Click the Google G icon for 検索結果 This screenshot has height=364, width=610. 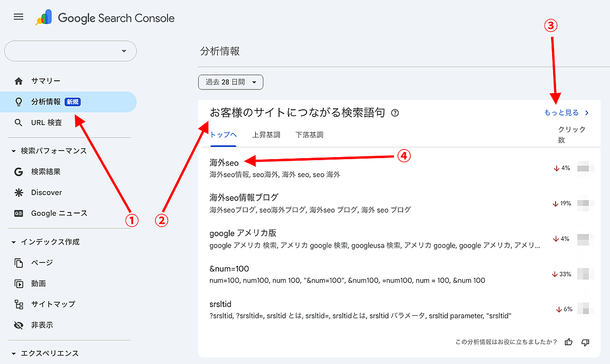[x=19, y=172]
